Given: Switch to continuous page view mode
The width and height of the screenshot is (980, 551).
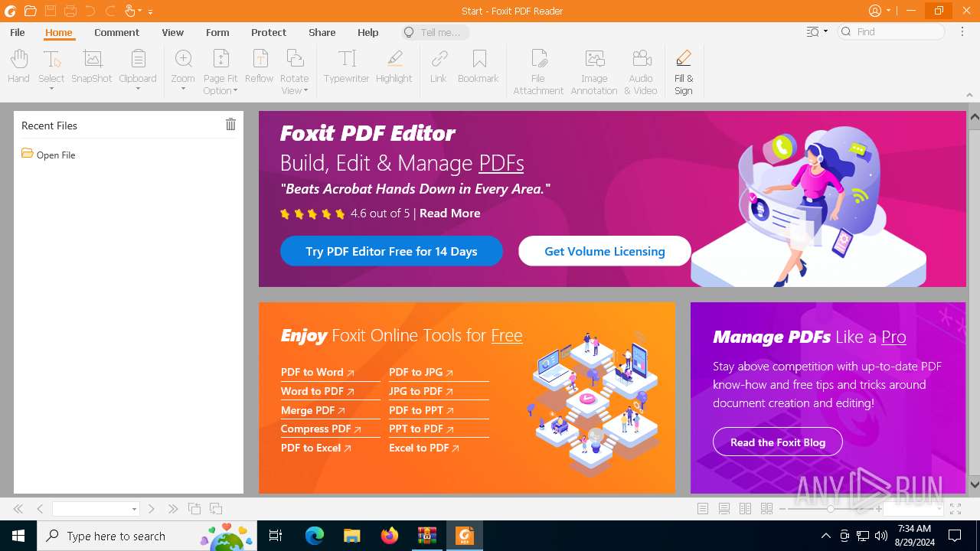Looking at the screenshot, I should coord(724,509).
